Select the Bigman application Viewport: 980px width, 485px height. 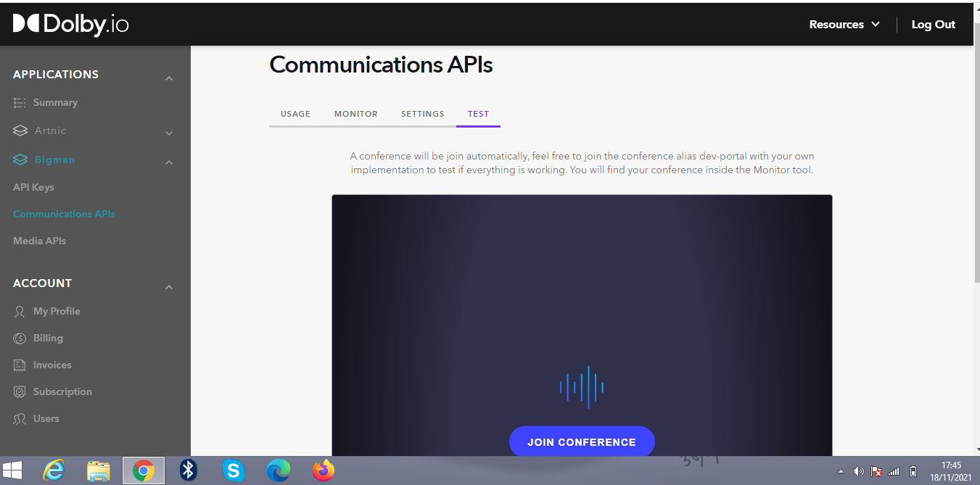pyautogui.click(x=54, y=159)
